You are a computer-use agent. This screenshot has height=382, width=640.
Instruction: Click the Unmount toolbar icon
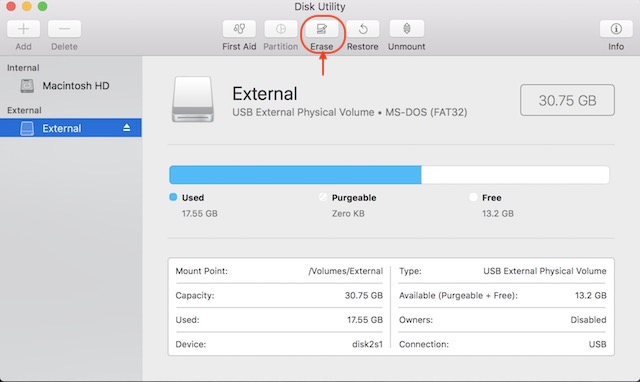coord(407,29)
